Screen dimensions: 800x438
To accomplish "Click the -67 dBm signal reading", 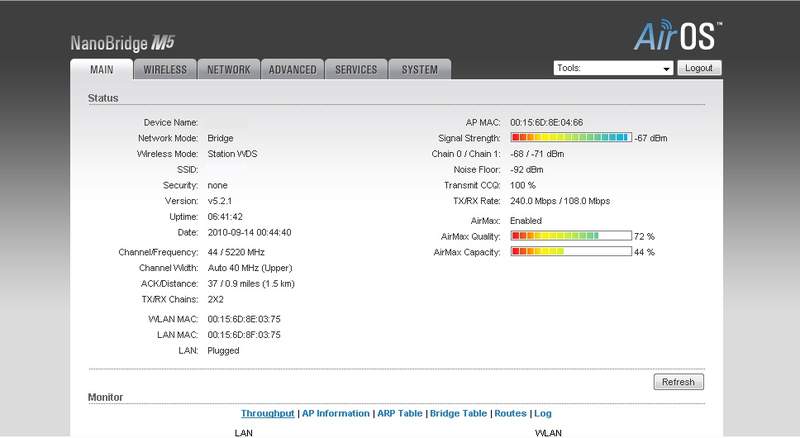I will point(651,138).
